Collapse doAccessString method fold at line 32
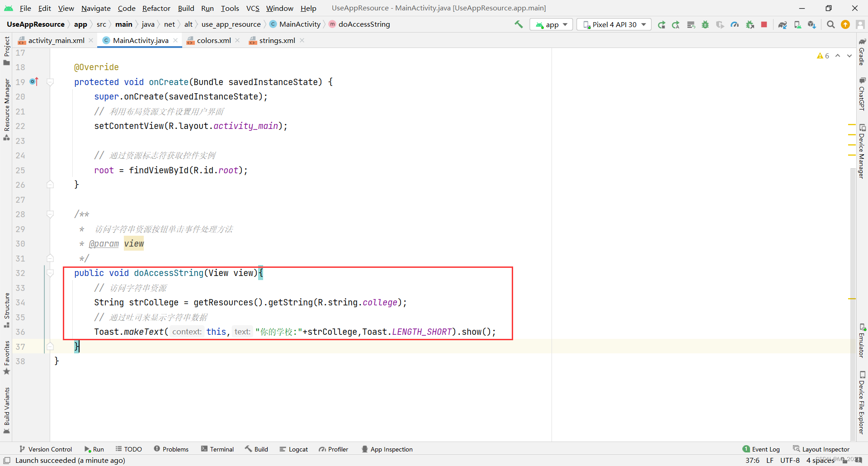868x466 pixels. (50, 273)
